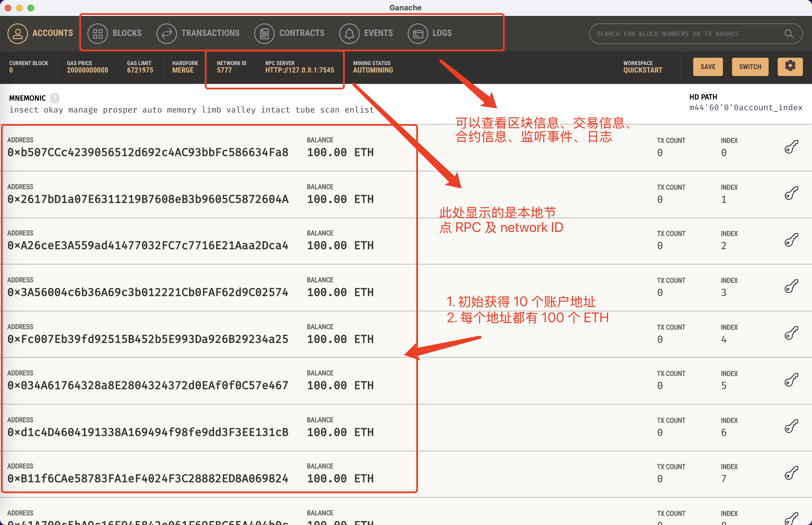
Task: Show private key for account index 0
Action: pos(791,147)
